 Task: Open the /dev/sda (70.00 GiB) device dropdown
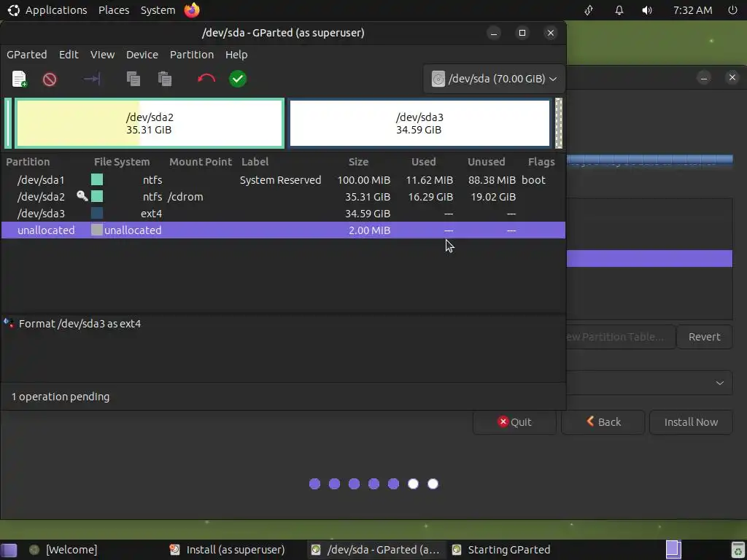click(x=494, y=79)
